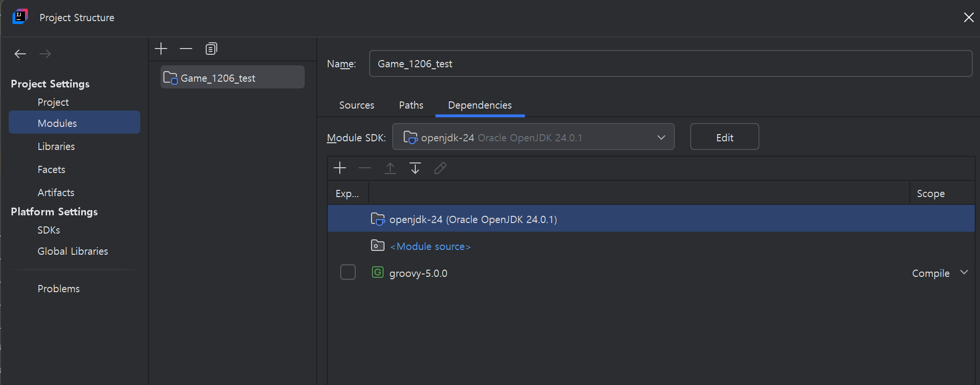Screen dimensions: 980x385
Task: Click the Edit button next to SDK
Action: (x=725, y=137)
